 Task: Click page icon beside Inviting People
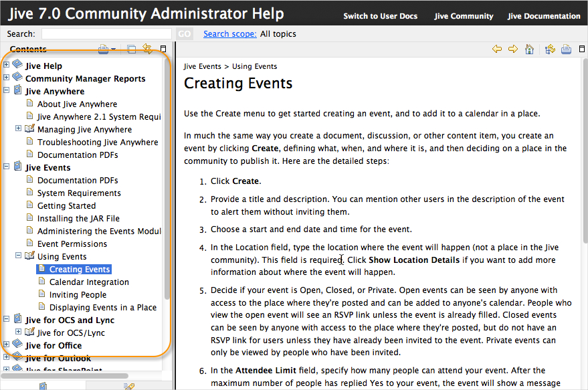point(41,294)
